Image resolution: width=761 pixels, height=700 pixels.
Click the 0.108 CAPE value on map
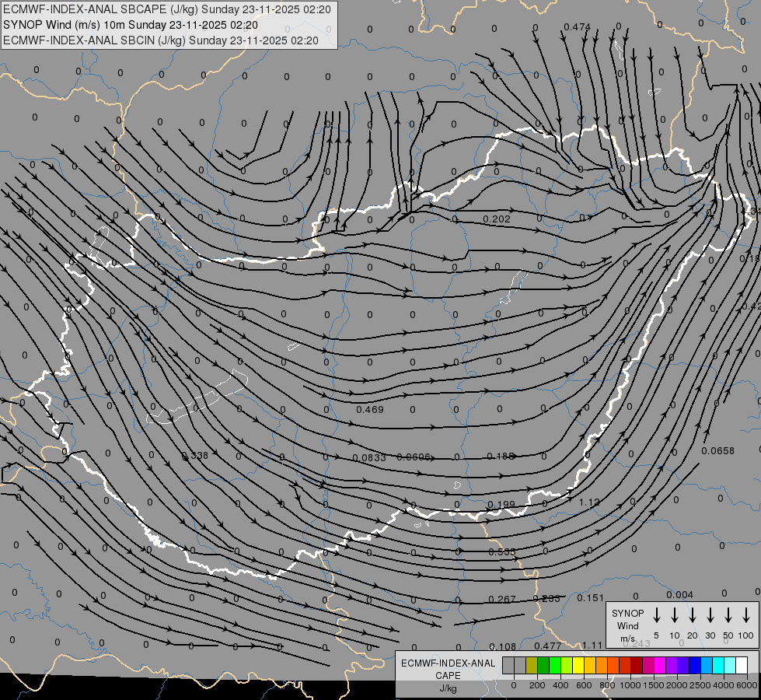click(502, 646)
